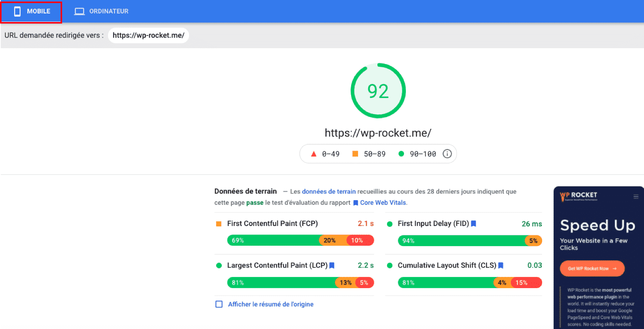Click the score legend info icon
The height and width of the screenshot is (329, 644).
(447, 154)
